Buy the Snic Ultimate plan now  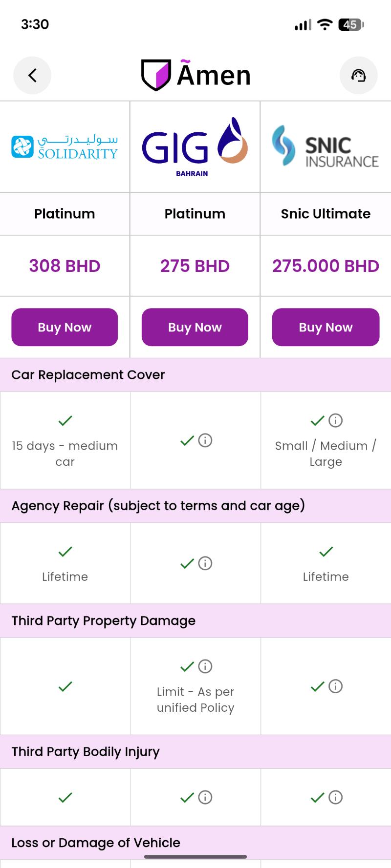tap(326, 327)
